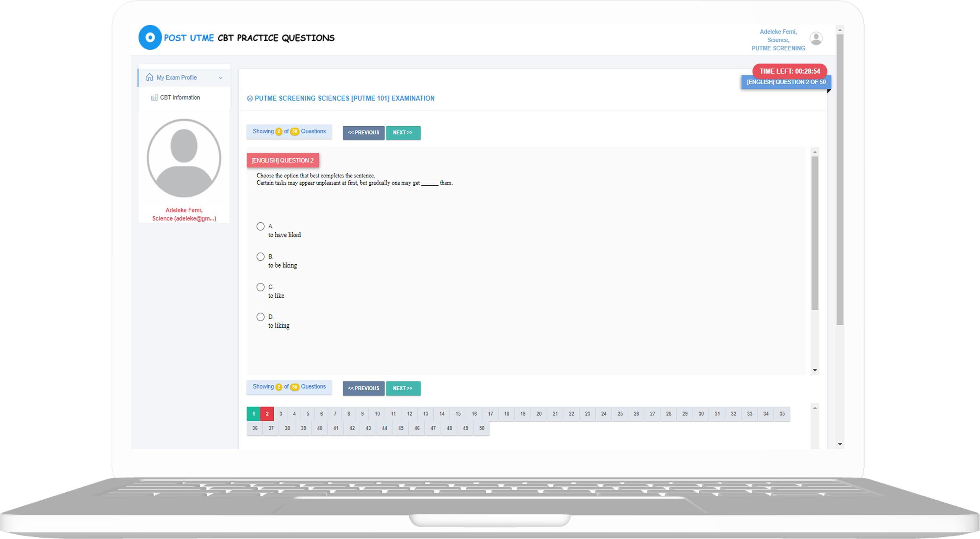Click the user avatar icon in header
This screenshot has height=539, width=980.
point(816,38)
